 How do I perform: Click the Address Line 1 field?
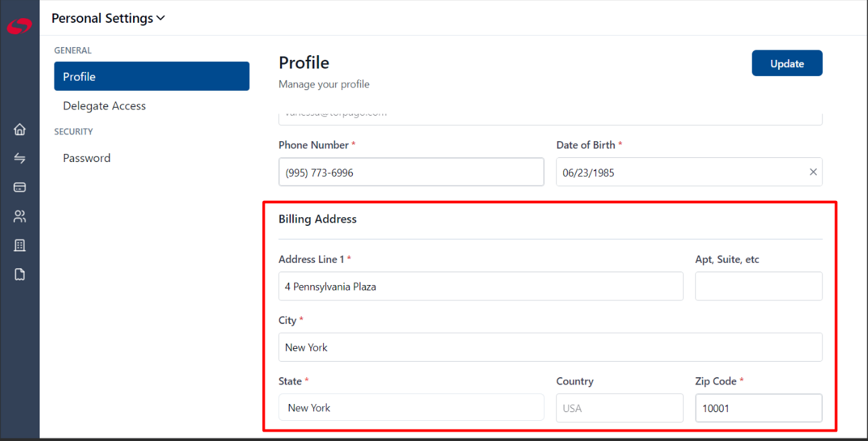(x=481, y=286)
